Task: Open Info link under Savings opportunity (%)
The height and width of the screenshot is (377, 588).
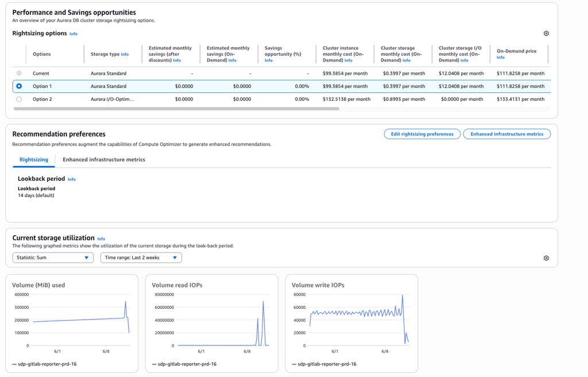Action: 269,60
